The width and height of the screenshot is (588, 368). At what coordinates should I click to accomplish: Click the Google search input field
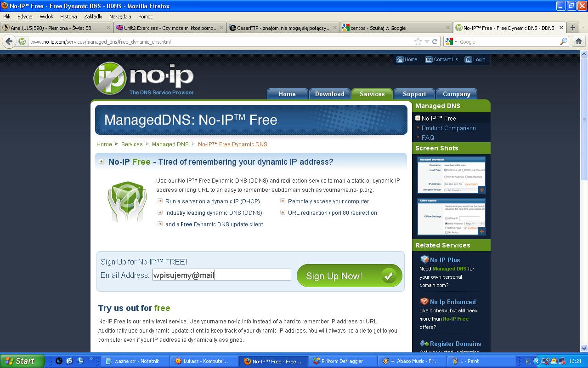pos(509,41)
